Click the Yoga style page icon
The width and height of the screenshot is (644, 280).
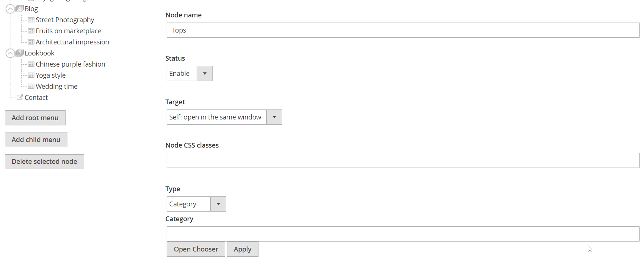coord(31,75)
